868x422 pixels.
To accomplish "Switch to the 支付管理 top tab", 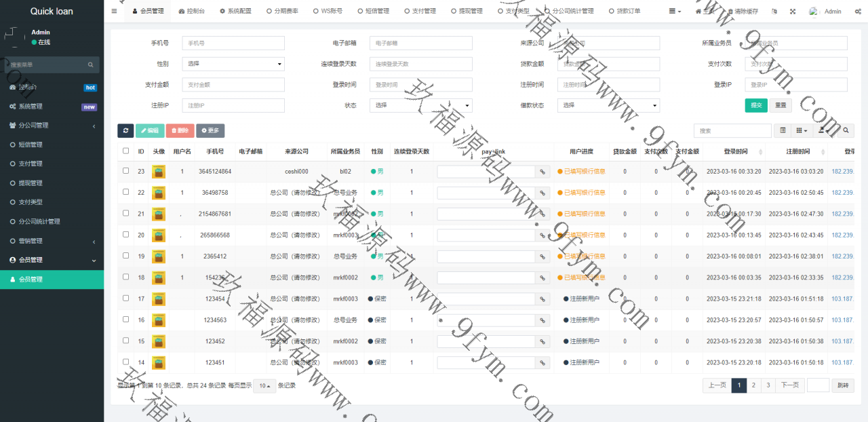I will (420, 12).
